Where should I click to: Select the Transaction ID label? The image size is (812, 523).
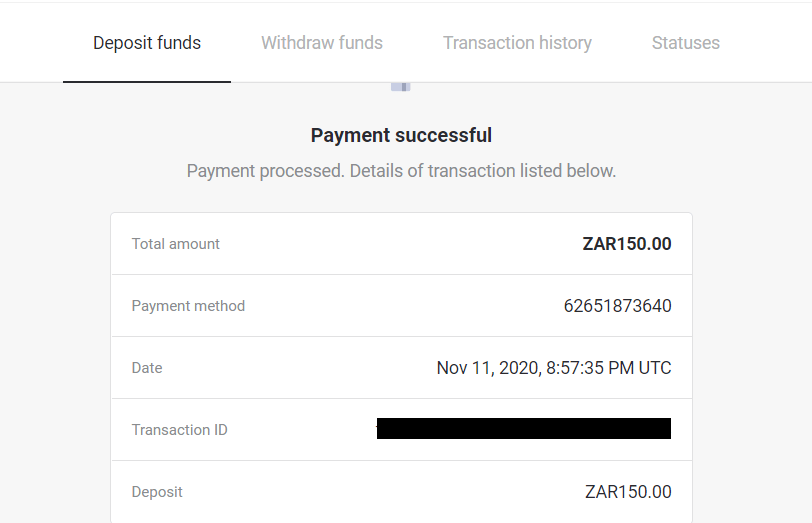[x=180, y=430]
